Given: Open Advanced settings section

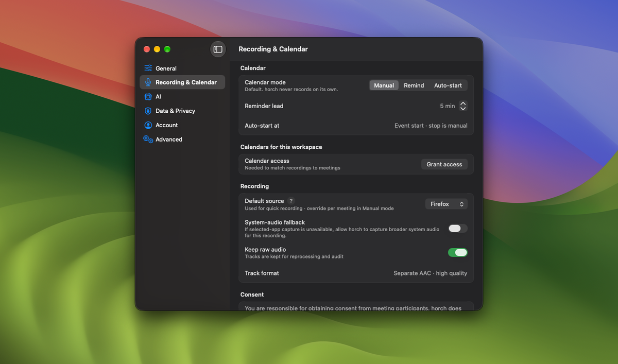Looking at the screenshot, I should 182,140.
